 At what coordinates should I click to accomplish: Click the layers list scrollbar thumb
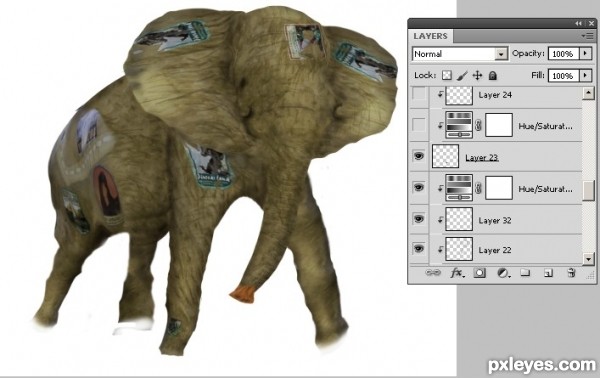tap(589, 191)
